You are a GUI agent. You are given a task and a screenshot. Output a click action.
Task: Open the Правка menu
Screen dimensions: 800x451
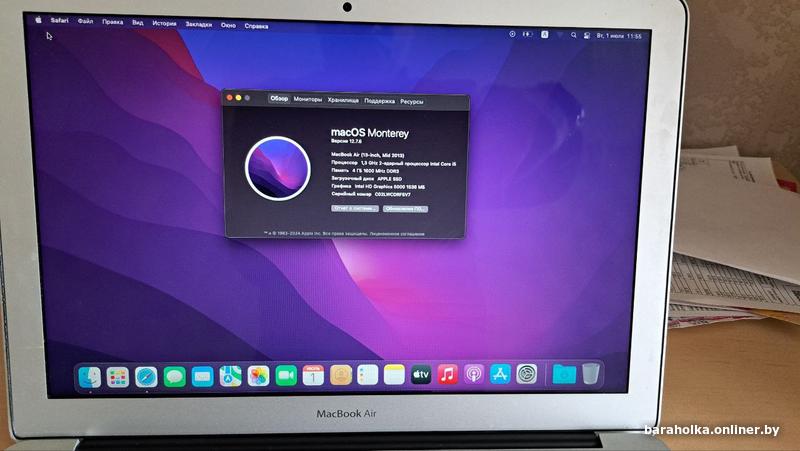112,22
